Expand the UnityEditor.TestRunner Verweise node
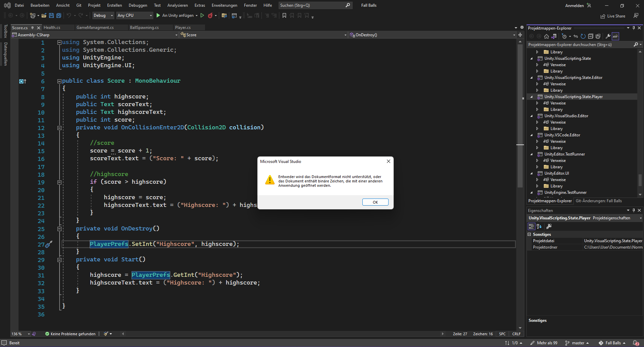 pos(536,160)
